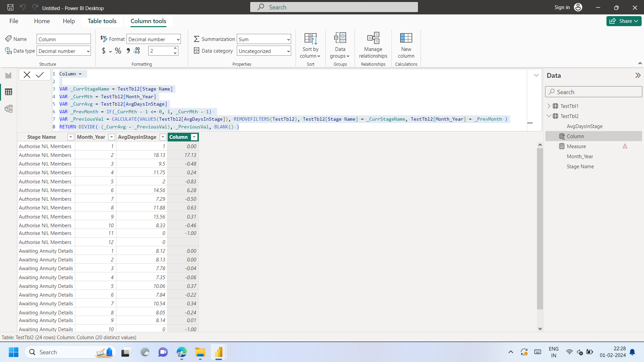This screenshot has height=362, width=644.
Task: Save the file with the disk icon
Action: click(10, 7)
